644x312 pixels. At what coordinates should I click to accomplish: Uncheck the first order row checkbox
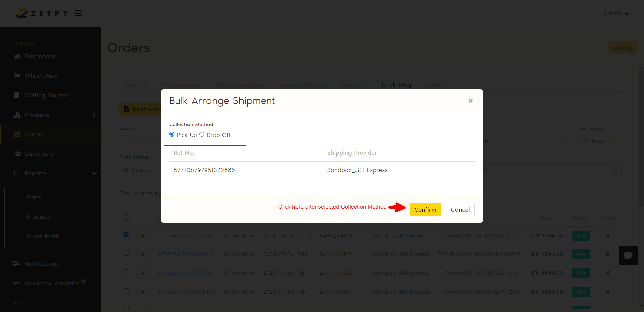click(x=126, y=235)
